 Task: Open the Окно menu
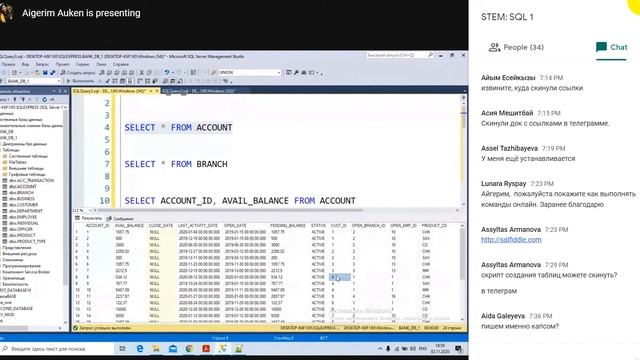click(101, 64)
